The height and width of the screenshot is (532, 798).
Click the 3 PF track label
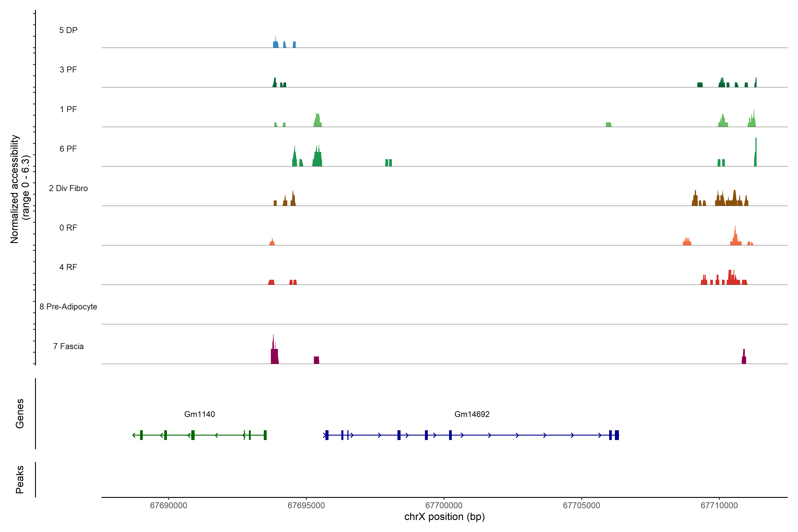(68, 70)
